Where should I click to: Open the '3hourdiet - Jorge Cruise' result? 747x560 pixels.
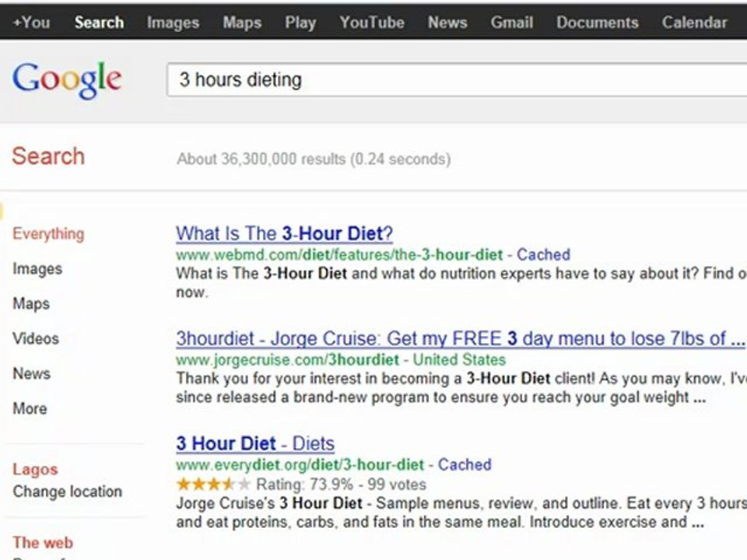(460, 338)
